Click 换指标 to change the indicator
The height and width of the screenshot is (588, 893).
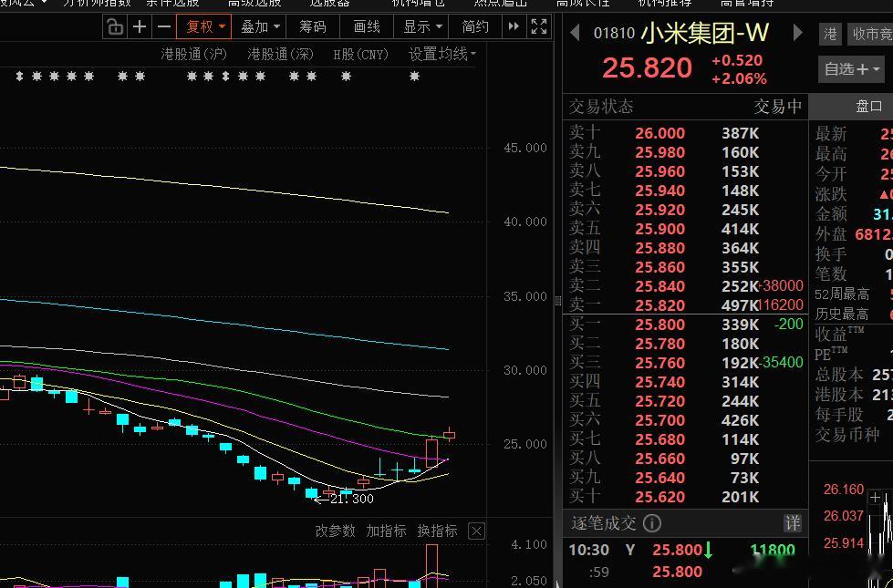pos(437,531)
